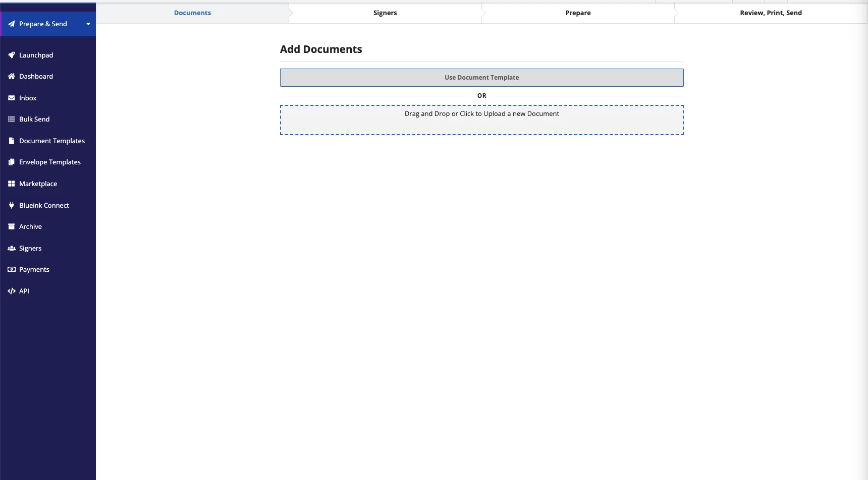Switch to the Documents step tab
Viewport: 868px width, 480px height.
click(x=192, y=13)
